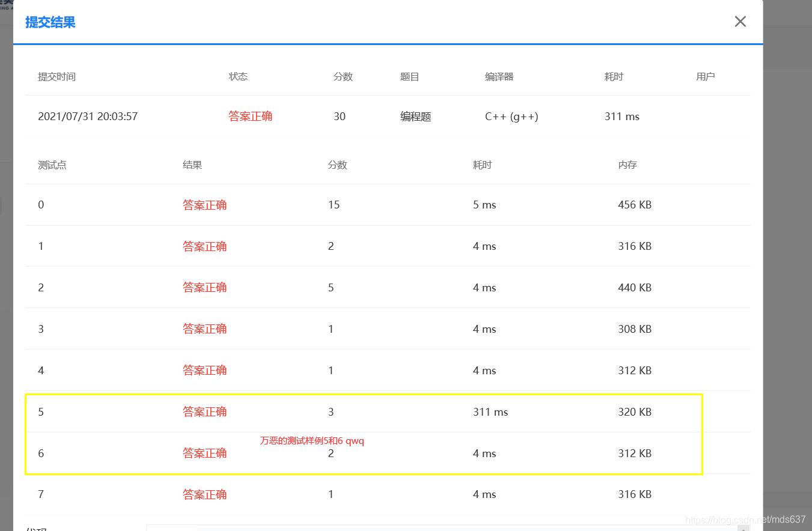Image resolution: width=812 pixels, height=531 pixels.
Task: Click the 状态 column header
Action: coord(238,76)
